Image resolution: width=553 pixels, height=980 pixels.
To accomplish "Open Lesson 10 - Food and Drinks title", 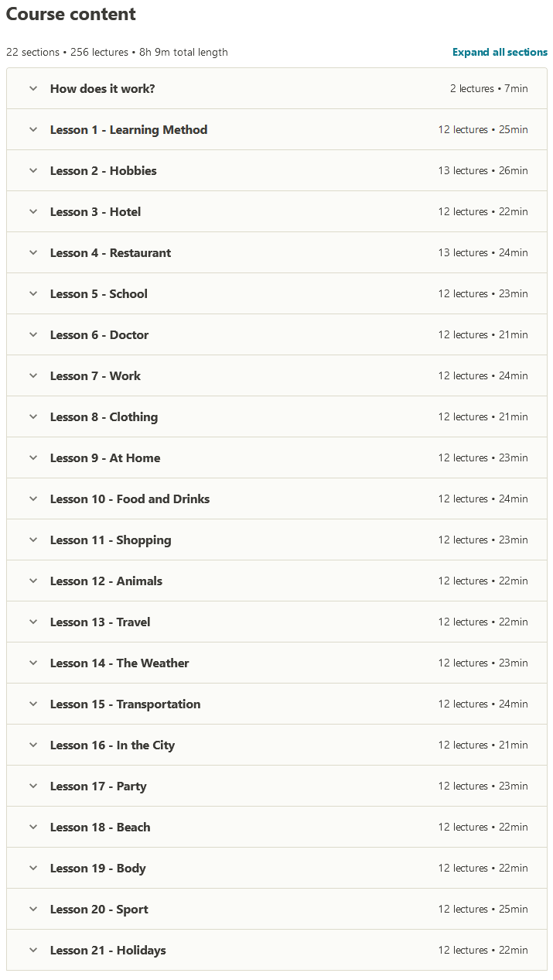I will [130, 499].
